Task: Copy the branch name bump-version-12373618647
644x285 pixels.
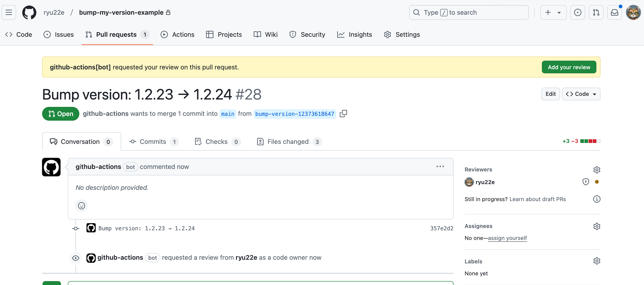Action: point(343,114)
